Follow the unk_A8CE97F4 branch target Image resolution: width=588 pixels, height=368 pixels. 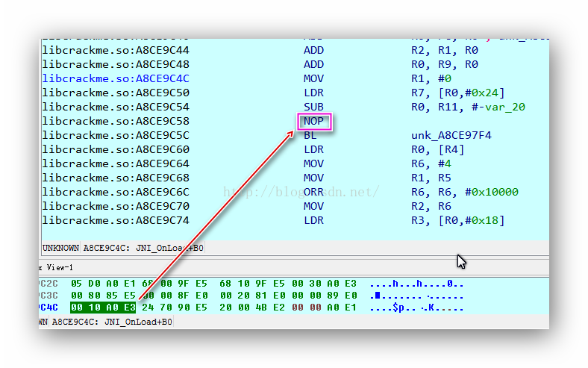pyautogui.click(x=451, y=135)
